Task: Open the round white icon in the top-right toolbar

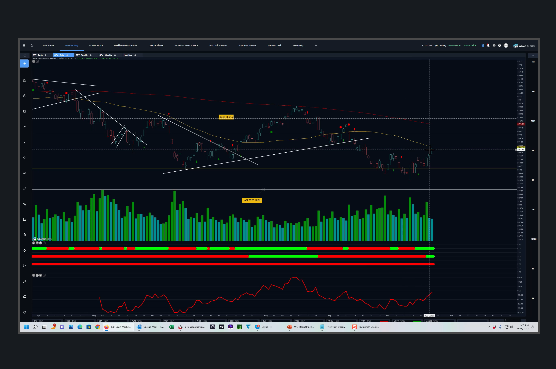Action: (506, 45)
